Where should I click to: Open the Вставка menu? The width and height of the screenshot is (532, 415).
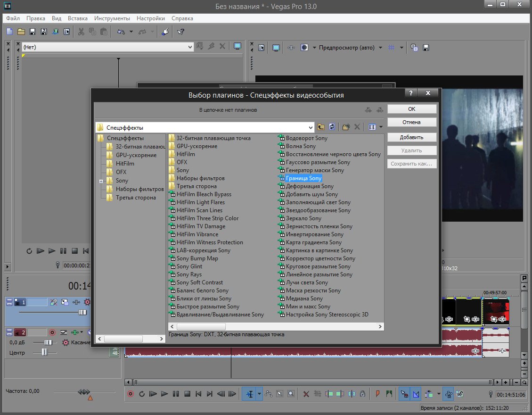(x=77, y=18)
